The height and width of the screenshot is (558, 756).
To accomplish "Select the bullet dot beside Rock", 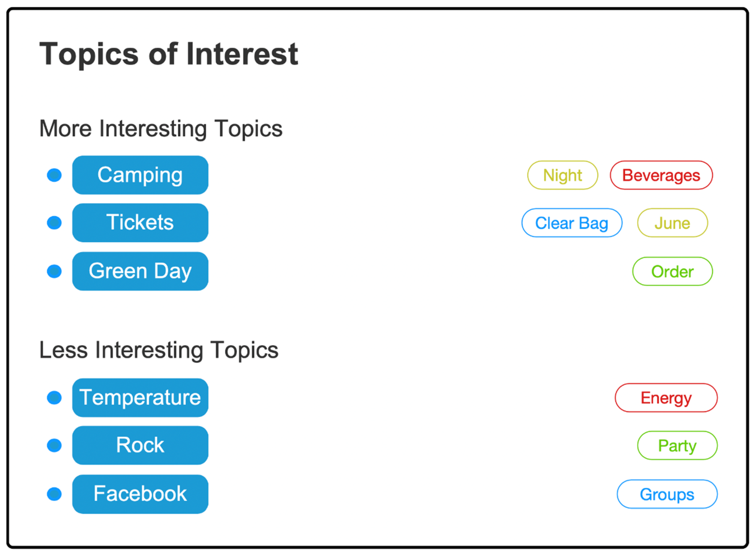I will 54,445.
